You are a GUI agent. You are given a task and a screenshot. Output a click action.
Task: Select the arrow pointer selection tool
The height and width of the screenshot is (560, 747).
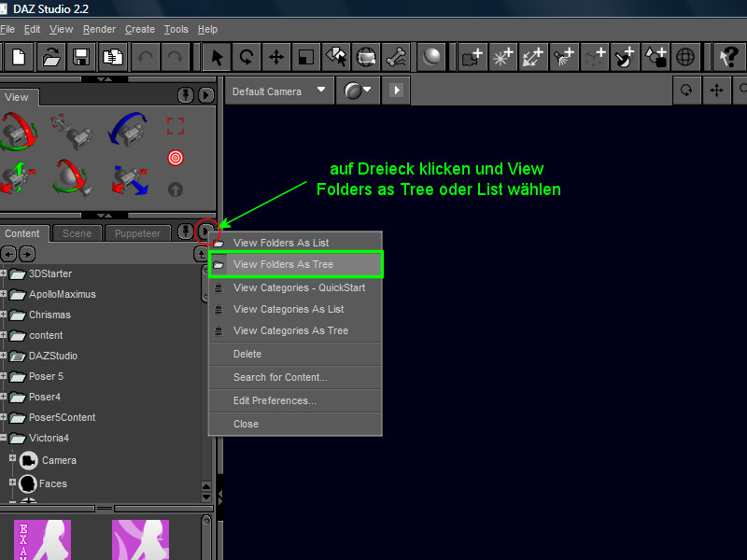217,57
